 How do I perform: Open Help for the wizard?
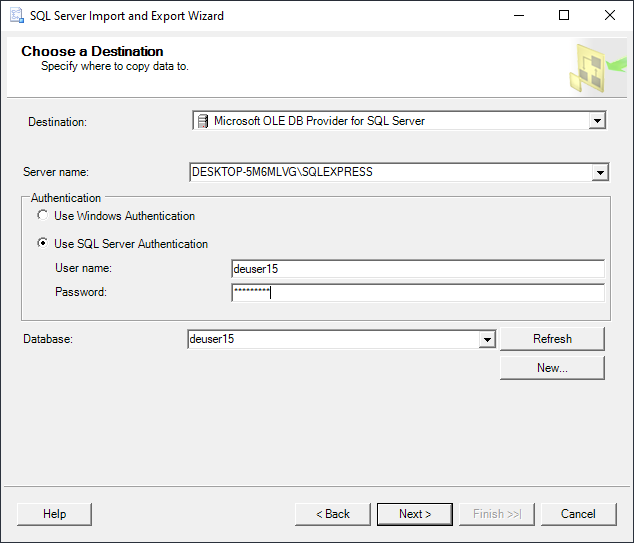(55, 514)
